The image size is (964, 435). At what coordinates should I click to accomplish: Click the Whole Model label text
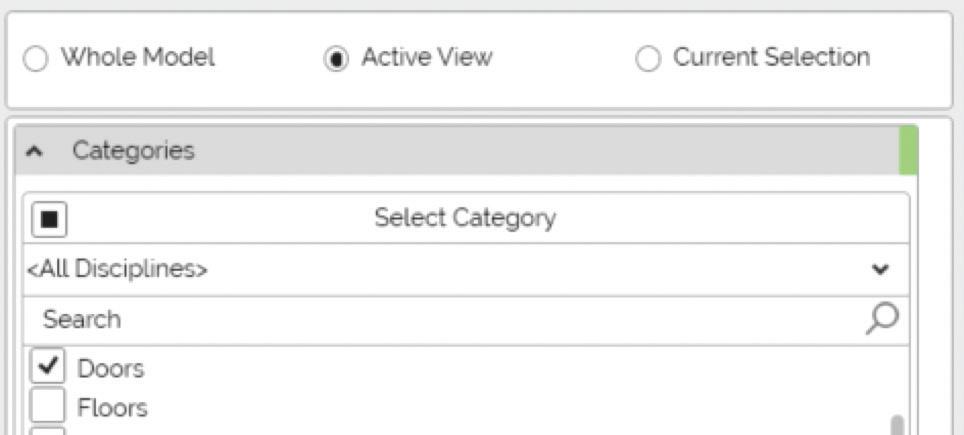click(138, 58)
